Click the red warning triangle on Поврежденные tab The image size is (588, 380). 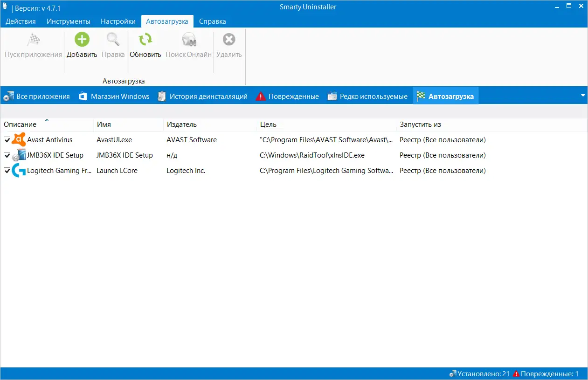[261, 97]
